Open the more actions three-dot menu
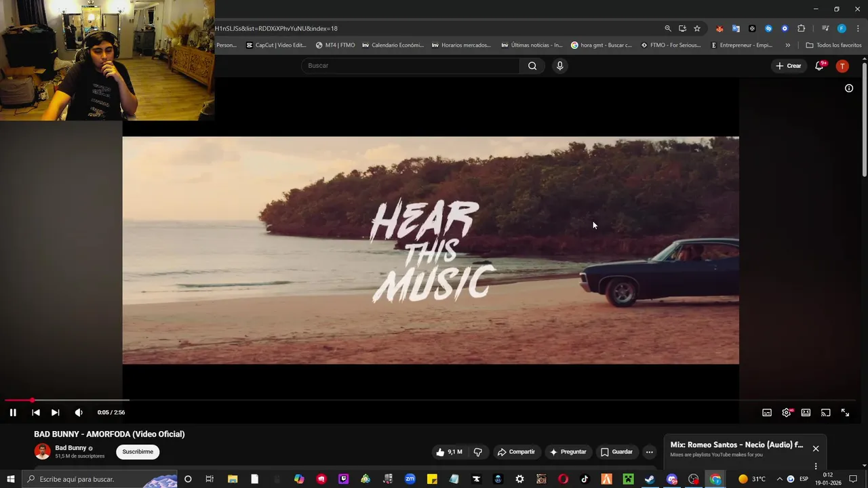The width and height of the screenshot is (868, 488). [649, 452]
